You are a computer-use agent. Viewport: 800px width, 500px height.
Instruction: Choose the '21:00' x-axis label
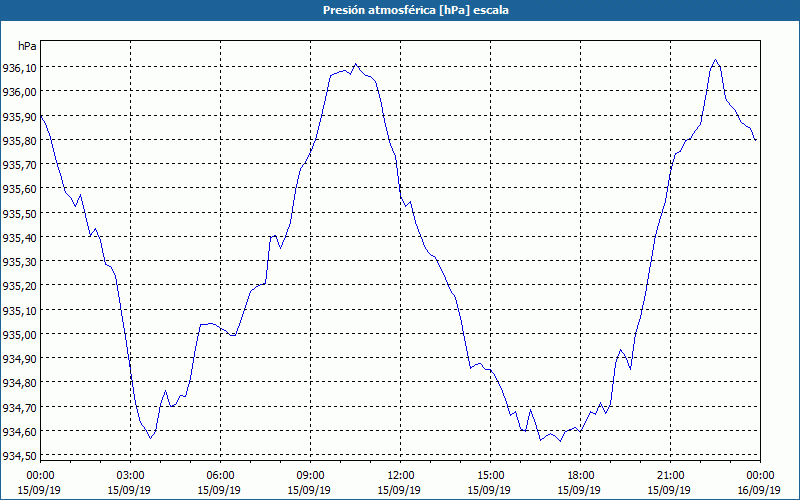coord(670,476)
